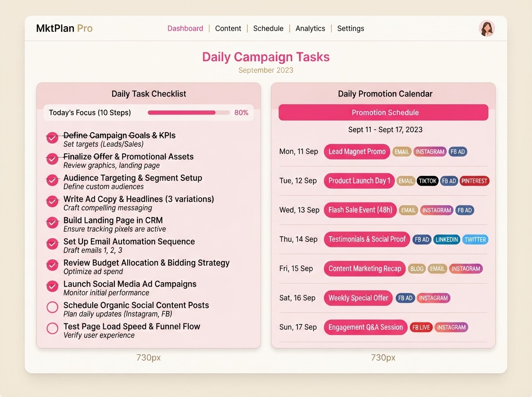Viewport: 532px width, 397px height.
Task: Click Thursday's FB AD channel tag
Action: 422,240
